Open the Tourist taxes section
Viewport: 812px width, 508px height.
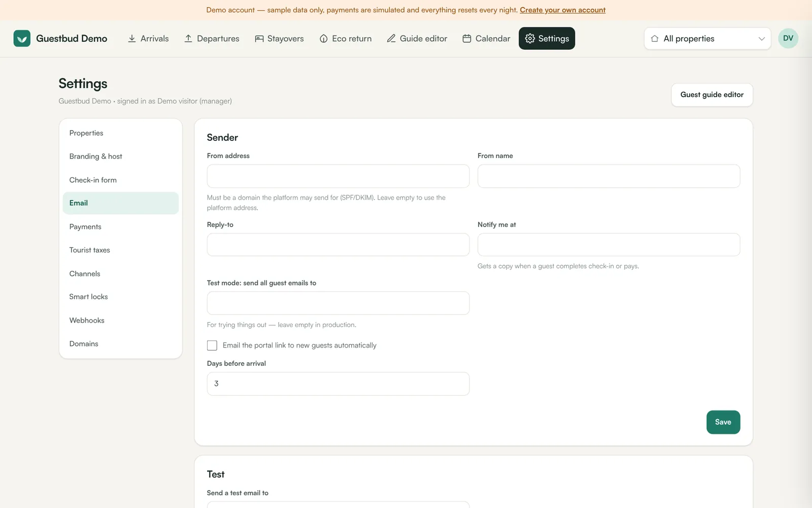[121, 250]
